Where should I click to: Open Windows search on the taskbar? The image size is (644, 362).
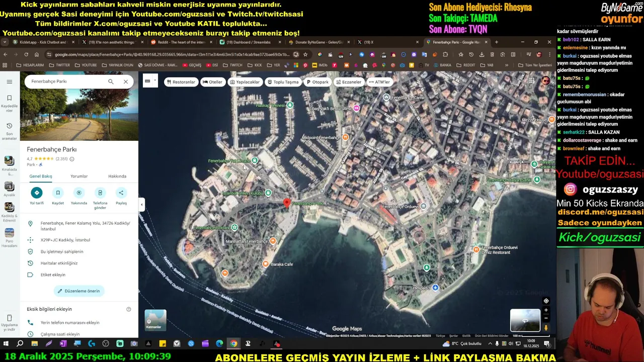click(20, 344)
